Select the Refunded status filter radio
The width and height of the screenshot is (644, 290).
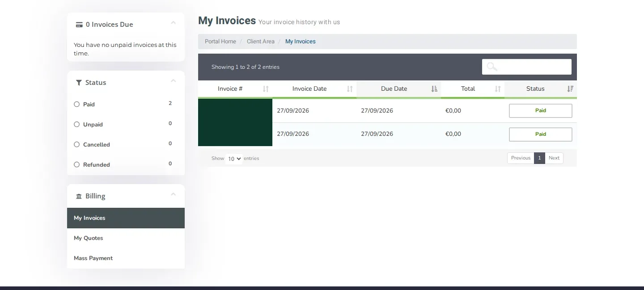76,164
